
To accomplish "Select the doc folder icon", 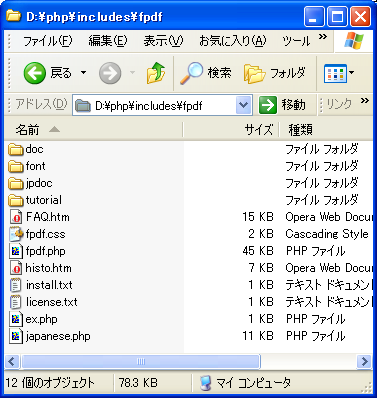I will (x=16, y=149).
